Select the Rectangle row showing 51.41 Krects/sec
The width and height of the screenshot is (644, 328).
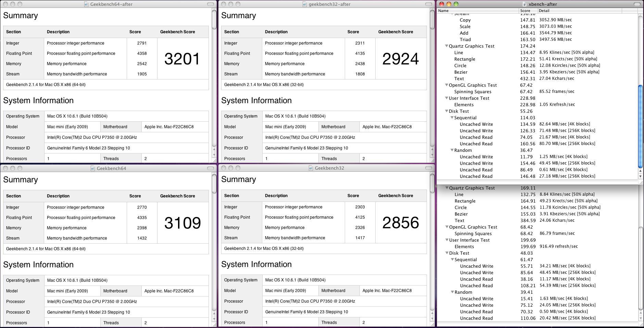[x=538, y=59]
